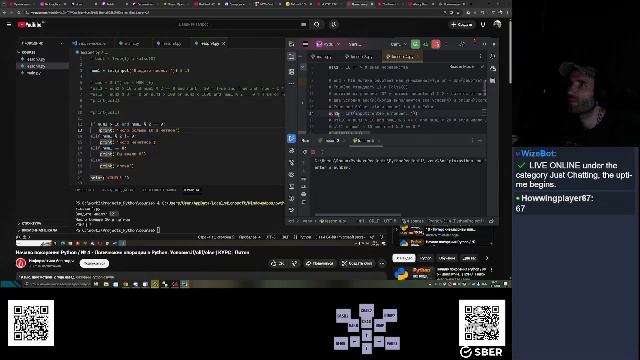Close the active VS Code editor tab
This screenshot has width=640, height=360.
point(224,43)
